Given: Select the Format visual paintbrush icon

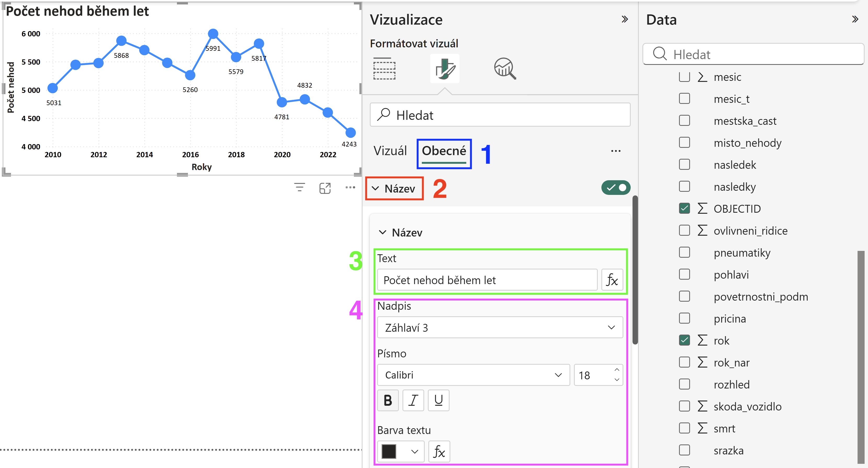Looking at the screenshot, I should tap(444, 69).
